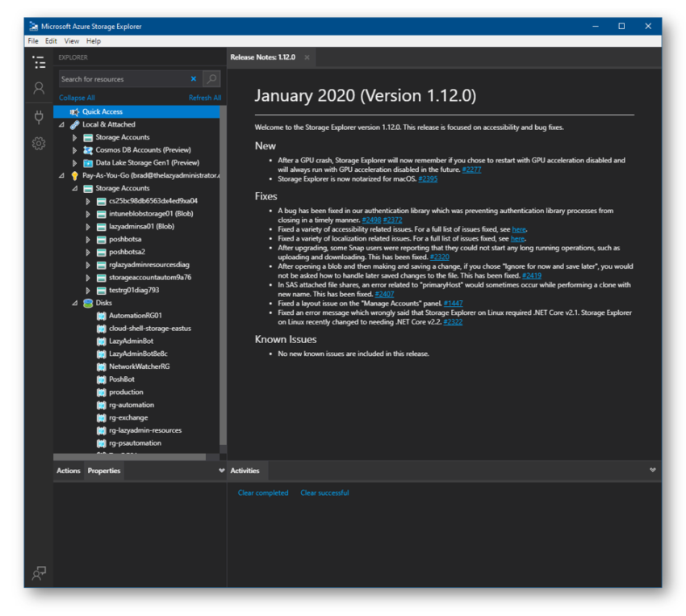Viewport: 686px width, 616px height.
Task: Click the production resource group icon
Action: coord(101,392)
